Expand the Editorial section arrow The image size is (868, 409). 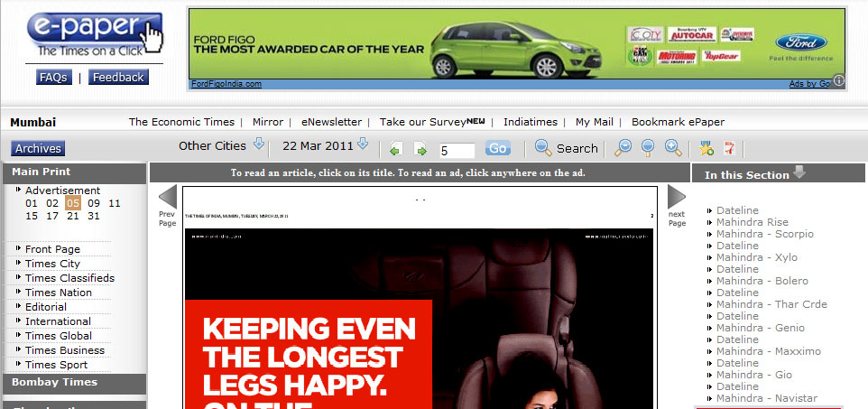(19, 306)
